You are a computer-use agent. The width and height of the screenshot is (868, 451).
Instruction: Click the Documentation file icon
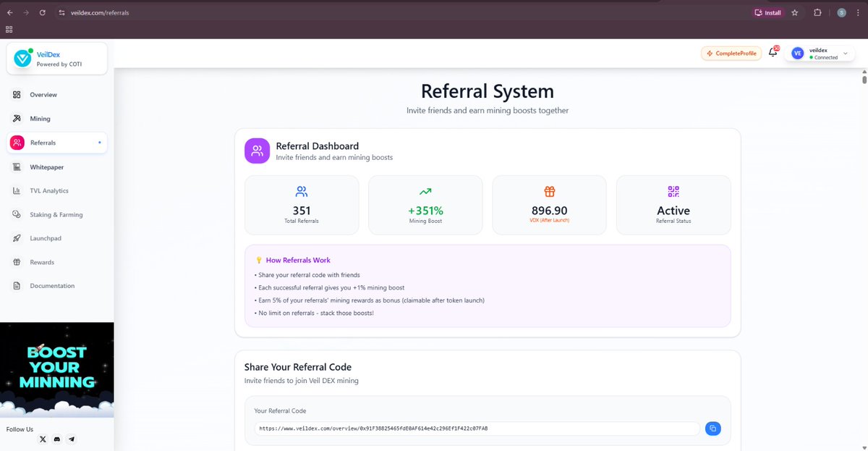[17, 286]
